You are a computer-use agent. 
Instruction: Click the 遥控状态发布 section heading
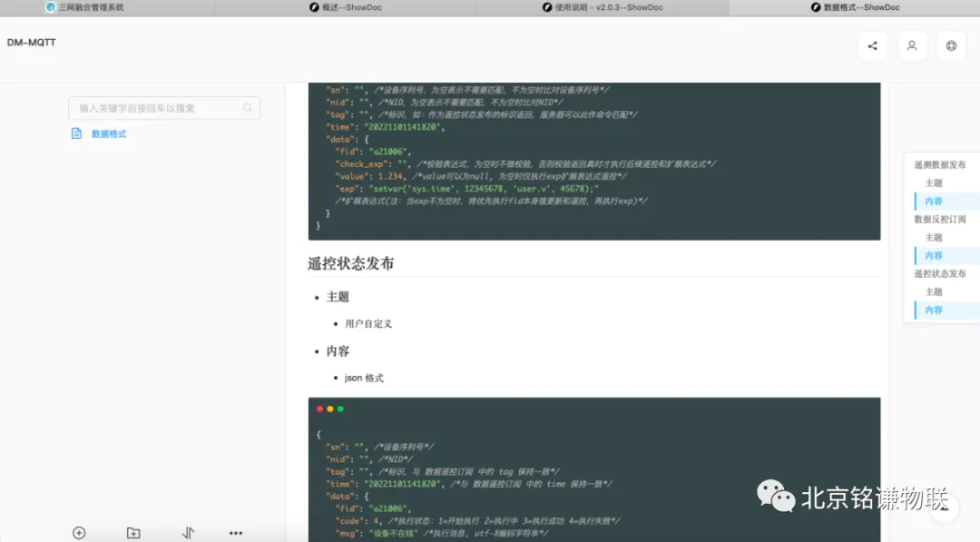(351, 264)
